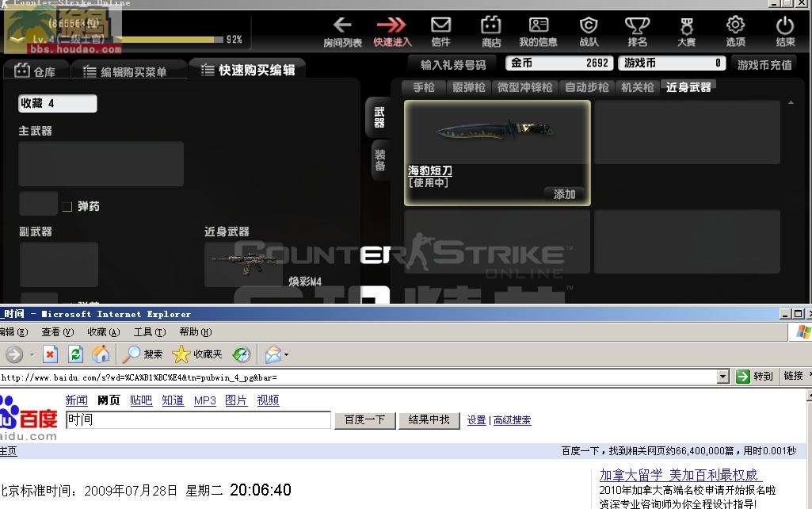This screenshot has width=812, height=509.
Task: Click the add (添加) button on knife card
Action: point(564,194)
